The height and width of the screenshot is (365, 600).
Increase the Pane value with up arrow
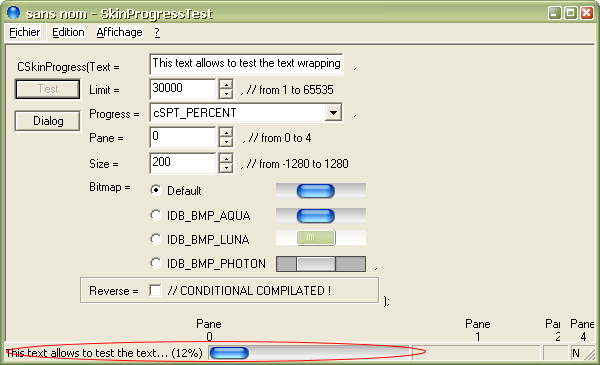pos(227,132)
